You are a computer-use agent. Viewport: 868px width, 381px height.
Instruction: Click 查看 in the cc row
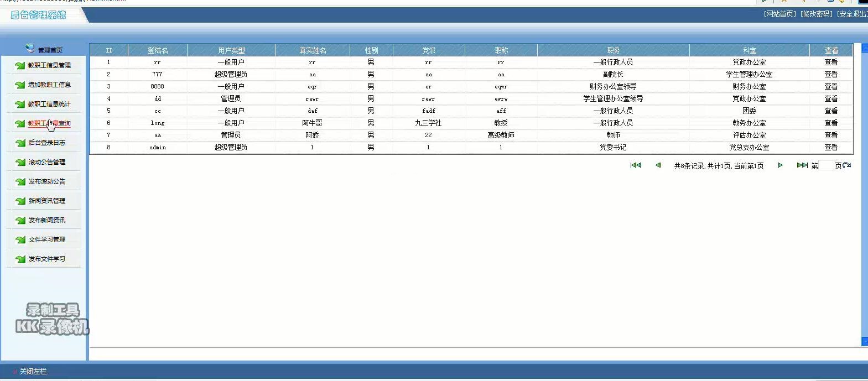(831, 111)
